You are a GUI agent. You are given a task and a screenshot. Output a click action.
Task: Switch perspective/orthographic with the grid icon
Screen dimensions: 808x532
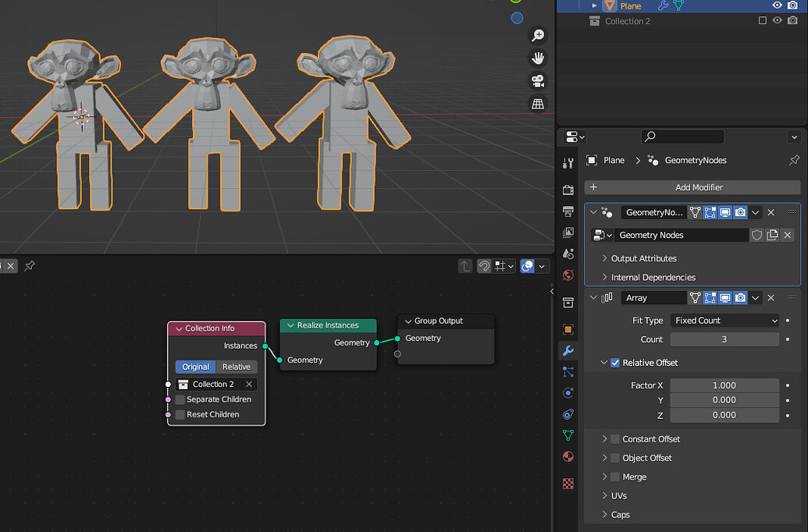coord(538,104)
